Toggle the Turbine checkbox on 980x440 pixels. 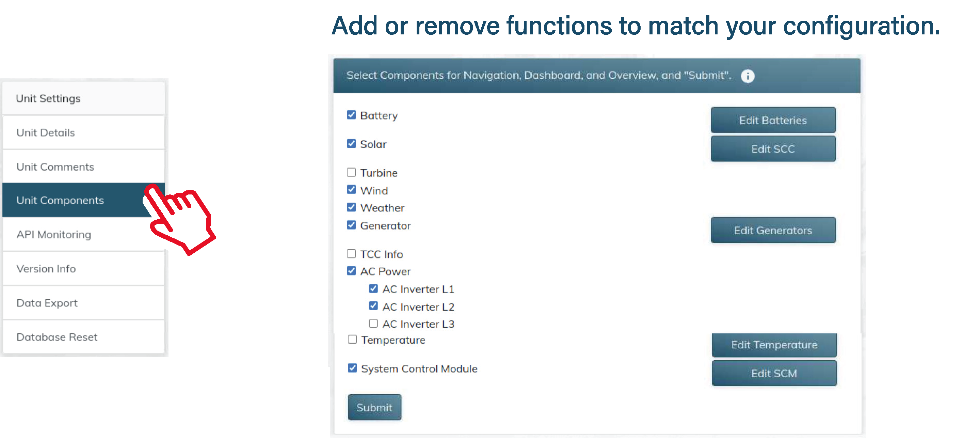351,173
